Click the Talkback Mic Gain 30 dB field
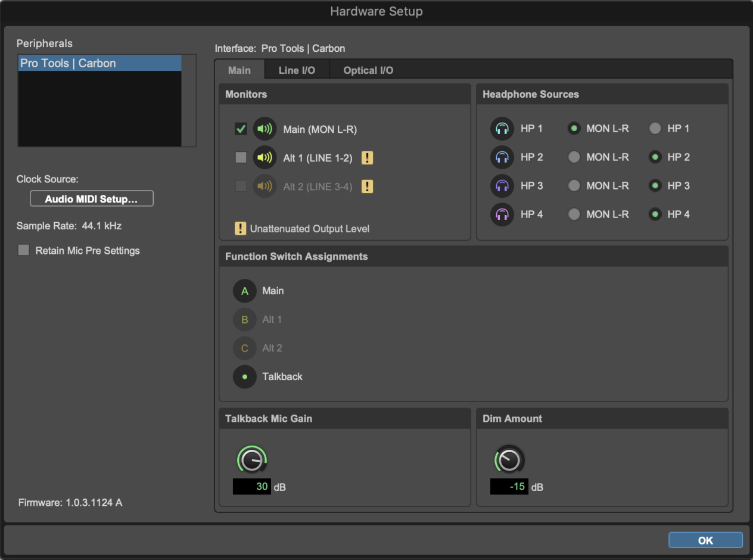This screenshot has height=560, width=753. [252, 487]
